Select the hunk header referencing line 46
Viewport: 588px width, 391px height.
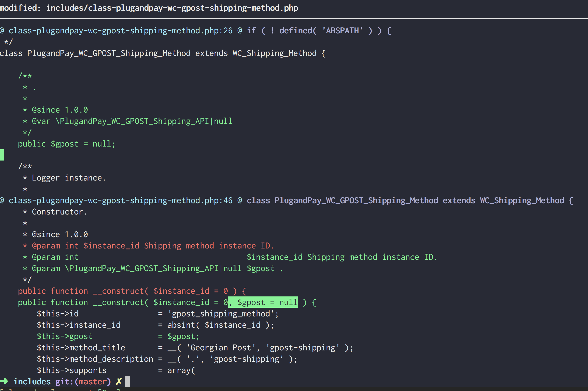pyautogui.click(x=117, y=200)
